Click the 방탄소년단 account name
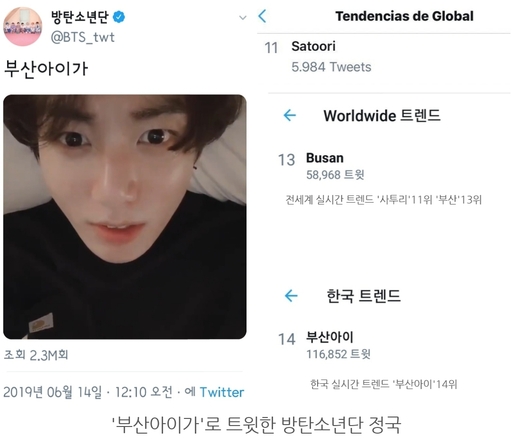Screen dimensions: 512x445 click(x=80, y=17)
